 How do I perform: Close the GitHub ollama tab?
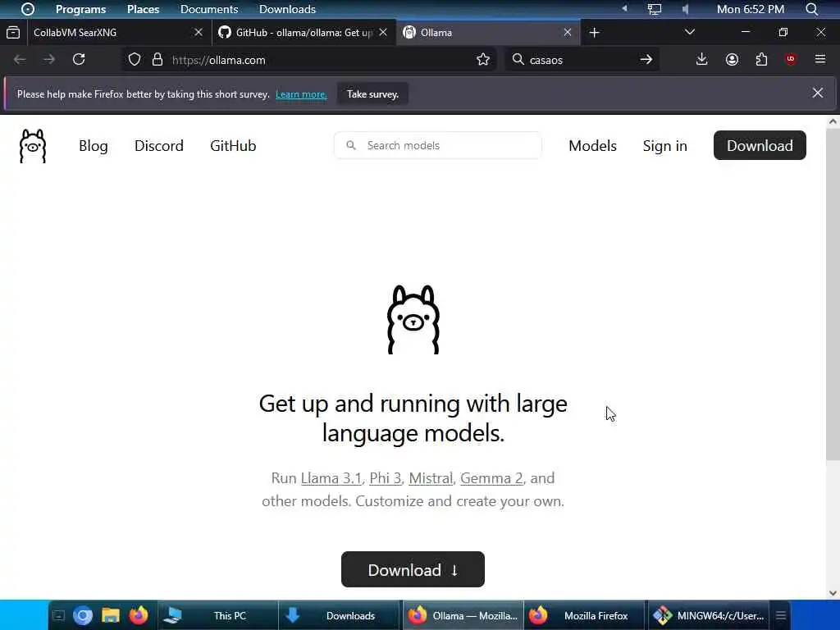click(383, 32)
